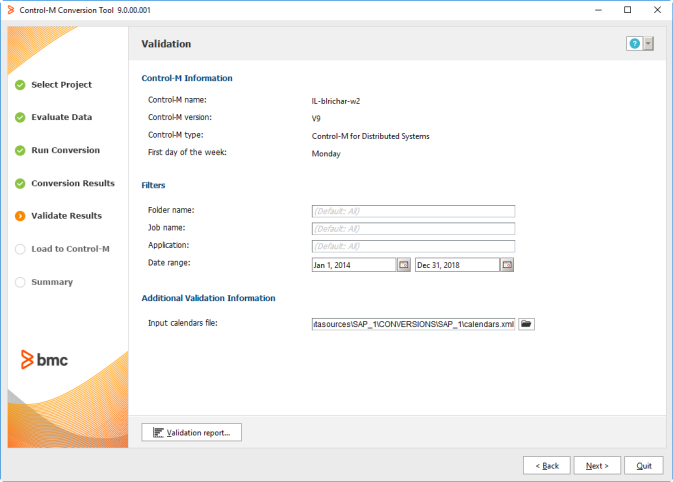Open calendar picker for Dec 31, 2018 date
This screenshot has width=673, height=482.
click(507, 265)
